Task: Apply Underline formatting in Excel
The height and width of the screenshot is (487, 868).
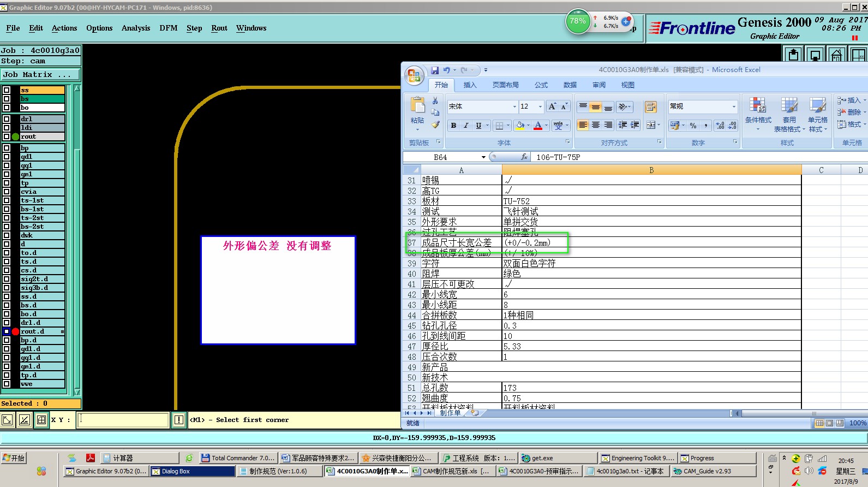Action: (x=478, y=126)
